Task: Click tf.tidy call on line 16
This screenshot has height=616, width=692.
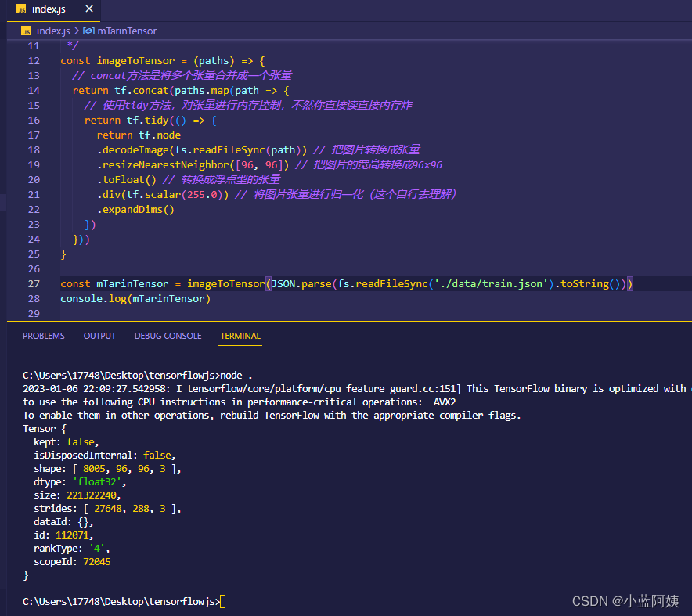Action: [x=147, y=121]
